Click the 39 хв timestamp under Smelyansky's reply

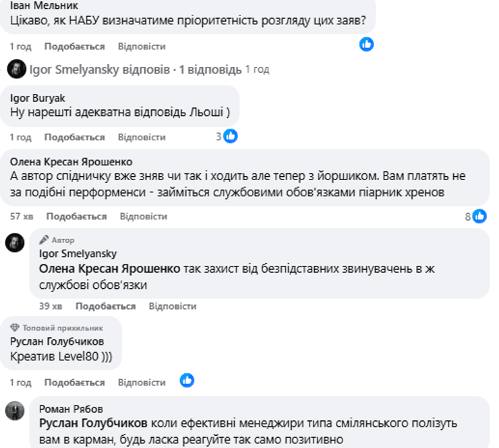[x=51, y=306]
